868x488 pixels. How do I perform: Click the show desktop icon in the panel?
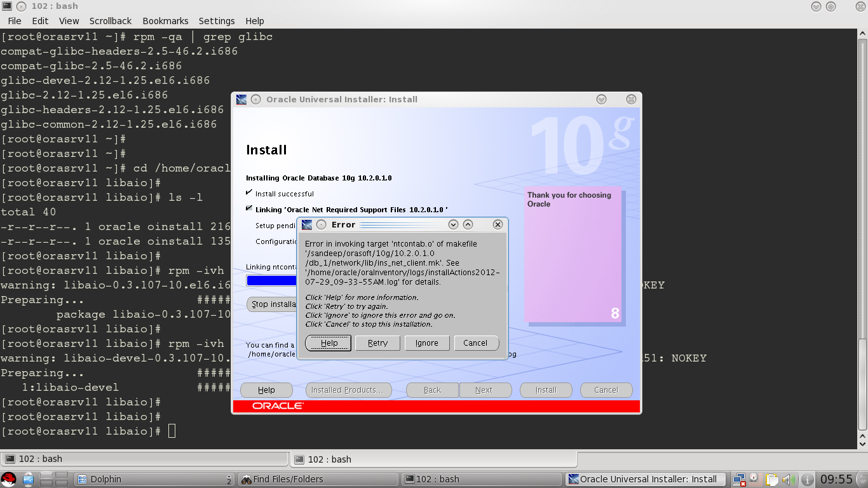click(28, 479)
